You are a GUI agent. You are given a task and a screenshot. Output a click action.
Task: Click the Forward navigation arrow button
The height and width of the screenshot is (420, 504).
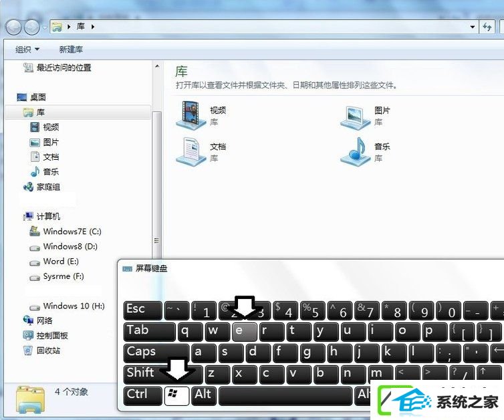(32, 27)
